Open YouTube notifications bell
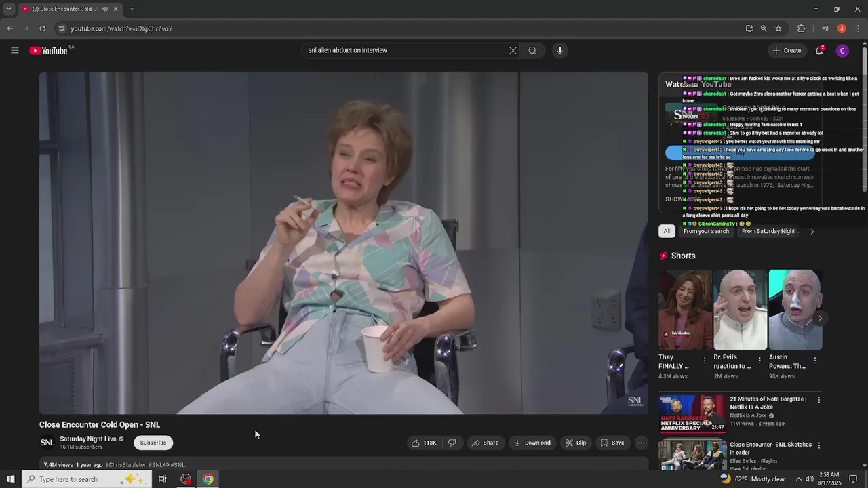Viewport: 868px width, 488px height. tap(819, 50)
